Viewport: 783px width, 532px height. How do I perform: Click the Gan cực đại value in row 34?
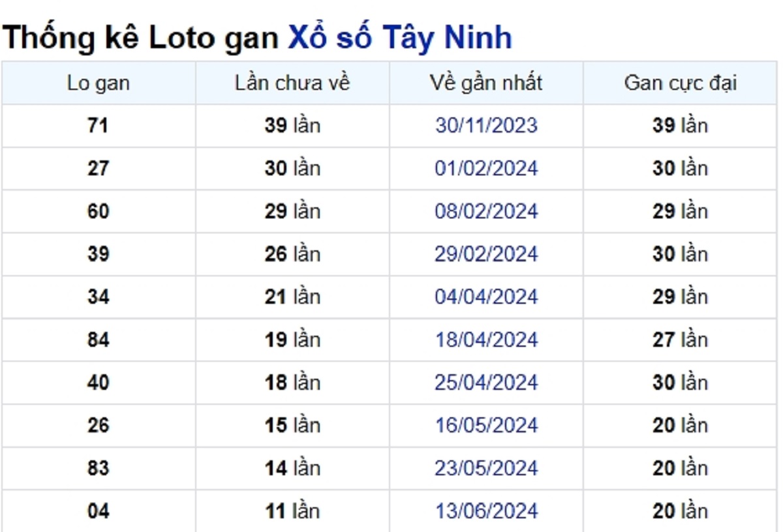tap(680, 297)
